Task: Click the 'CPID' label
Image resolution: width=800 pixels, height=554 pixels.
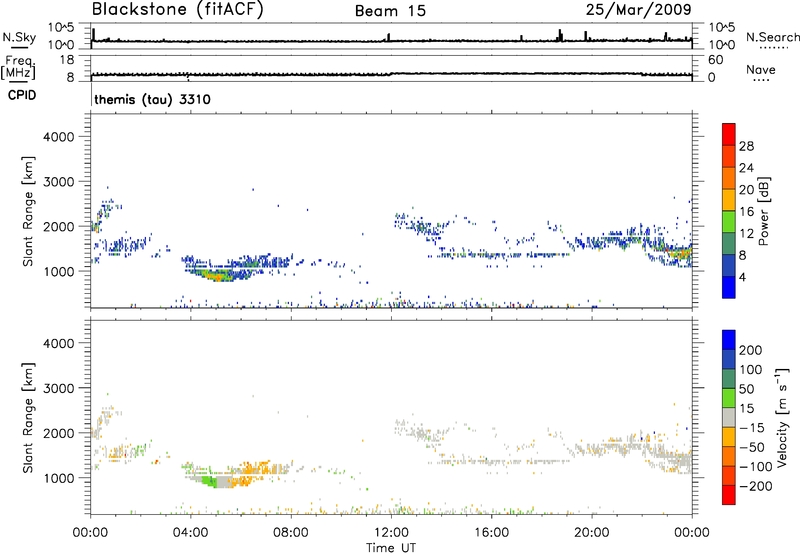Action: (x=22, y=95)
